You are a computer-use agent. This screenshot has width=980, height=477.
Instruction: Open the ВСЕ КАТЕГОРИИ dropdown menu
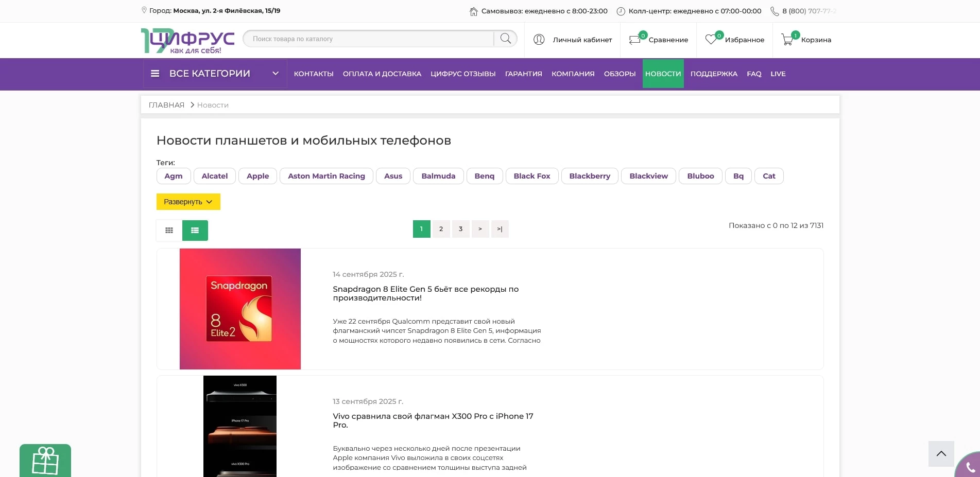pos(214,74)
